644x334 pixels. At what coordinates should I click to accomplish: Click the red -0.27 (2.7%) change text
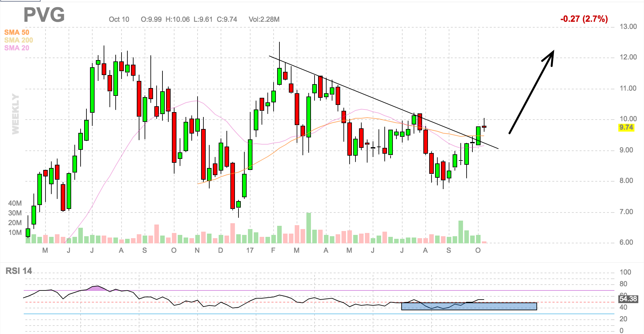point(584,19)
